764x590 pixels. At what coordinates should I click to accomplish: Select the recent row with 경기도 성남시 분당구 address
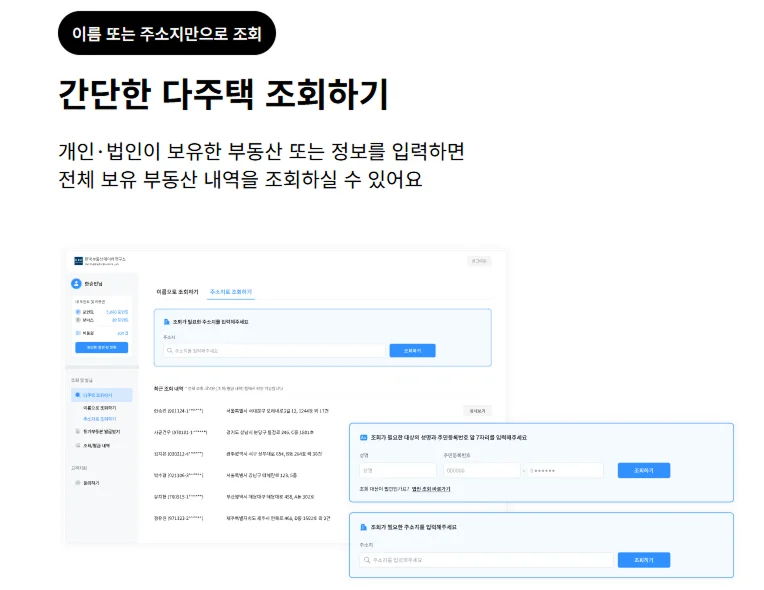point(234,433)
